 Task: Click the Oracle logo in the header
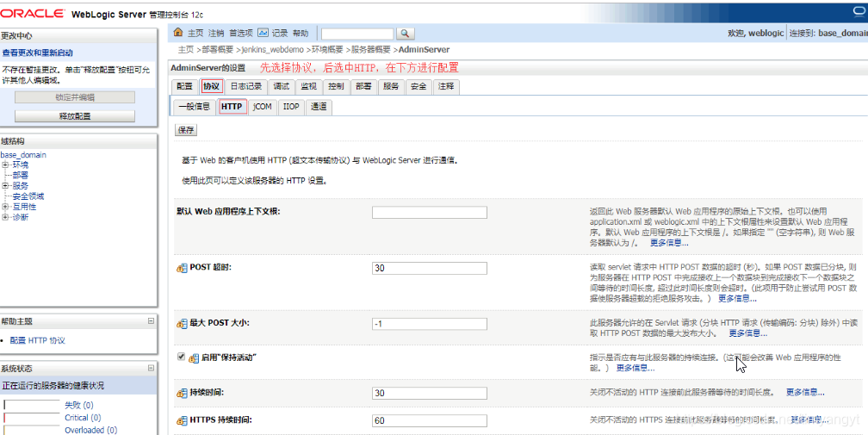(33, 13)
